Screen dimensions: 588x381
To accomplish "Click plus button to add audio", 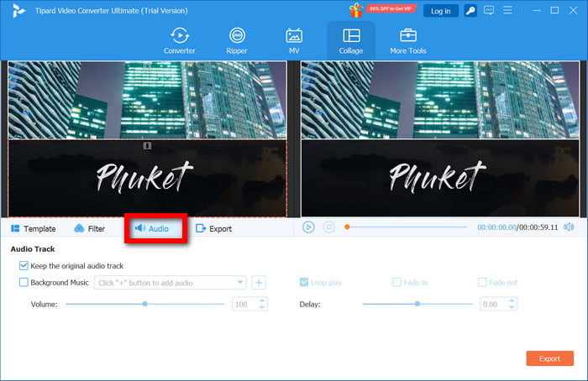I will coord(260,283).
